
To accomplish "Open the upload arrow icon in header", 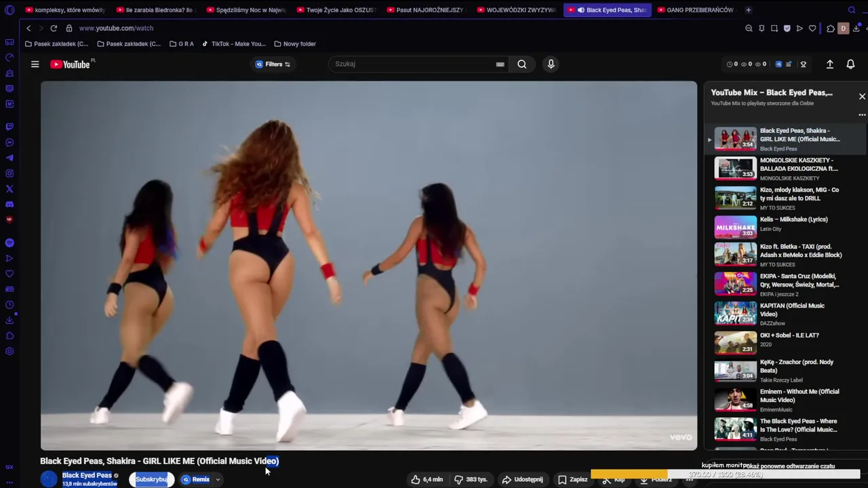I will [x=829, y=64].
